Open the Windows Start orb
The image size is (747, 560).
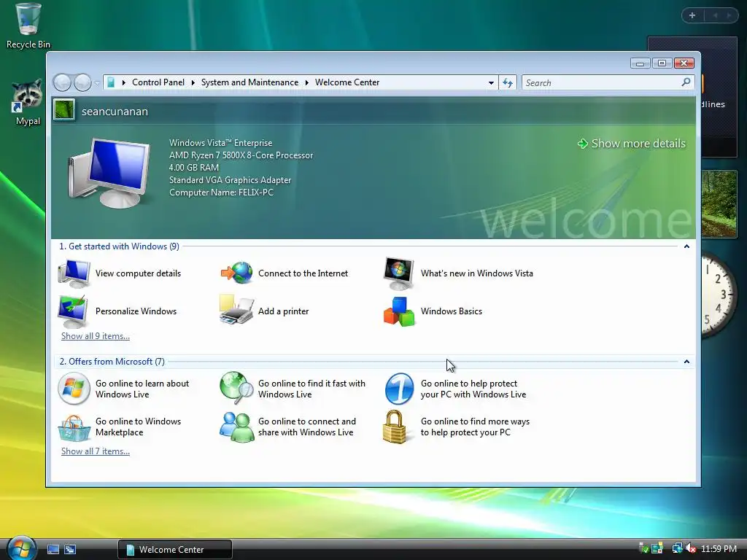coord(21,548)
